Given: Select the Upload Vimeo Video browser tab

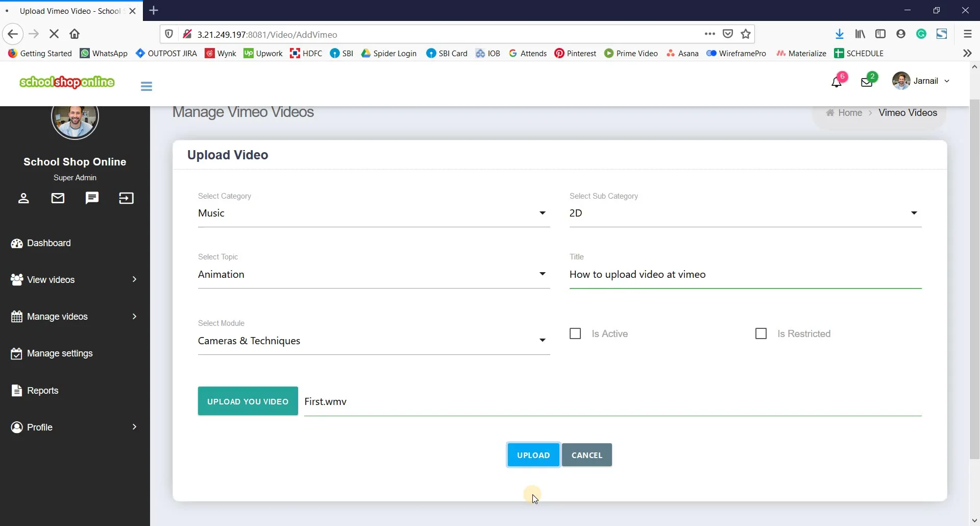Looking at the screenshot, I should pyautogui.click(x=71, y=11).
